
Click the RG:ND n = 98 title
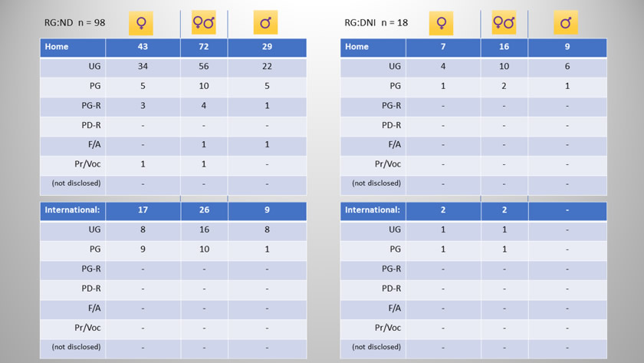75,22
